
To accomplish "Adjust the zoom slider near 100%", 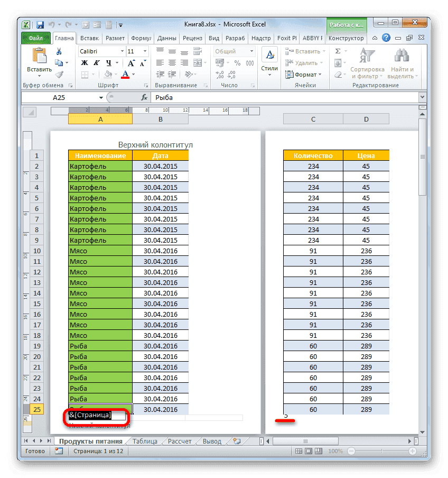I will pos(381,452).
